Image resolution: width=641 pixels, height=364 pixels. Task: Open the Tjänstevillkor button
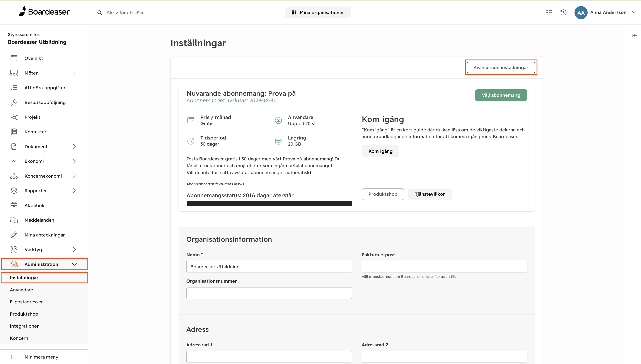click(x=430, y=194)
